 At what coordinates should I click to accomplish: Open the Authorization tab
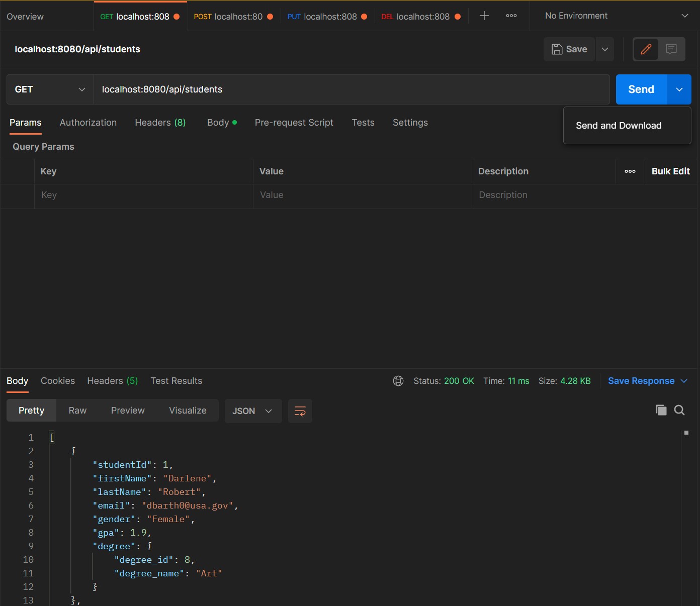pyautogui.click(x=88, y=123)
